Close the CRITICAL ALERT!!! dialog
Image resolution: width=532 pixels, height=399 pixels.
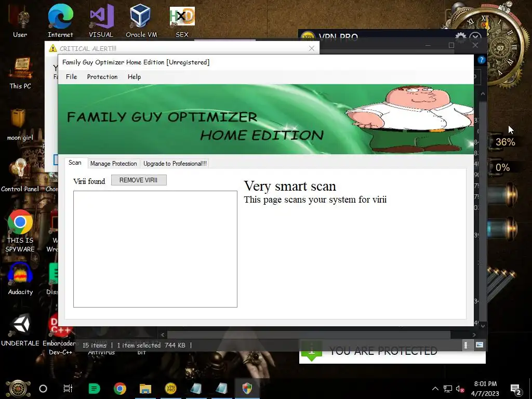[x=312, y=48]
